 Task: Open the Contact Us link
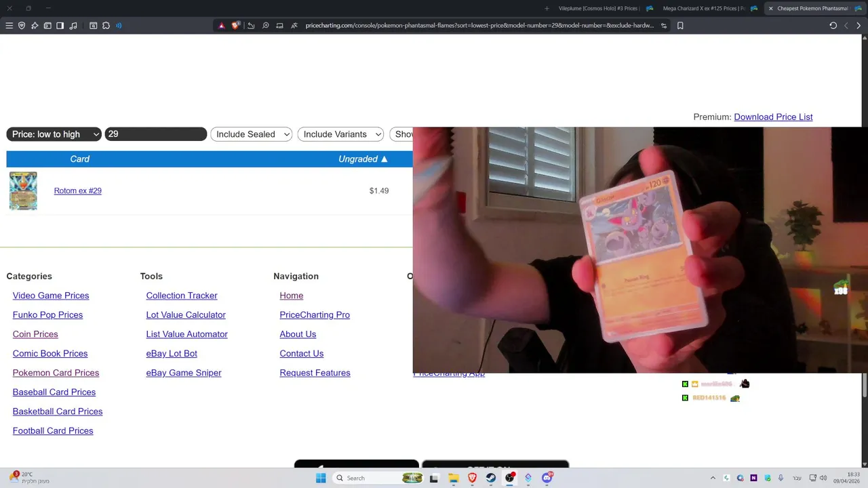[302, 353]
